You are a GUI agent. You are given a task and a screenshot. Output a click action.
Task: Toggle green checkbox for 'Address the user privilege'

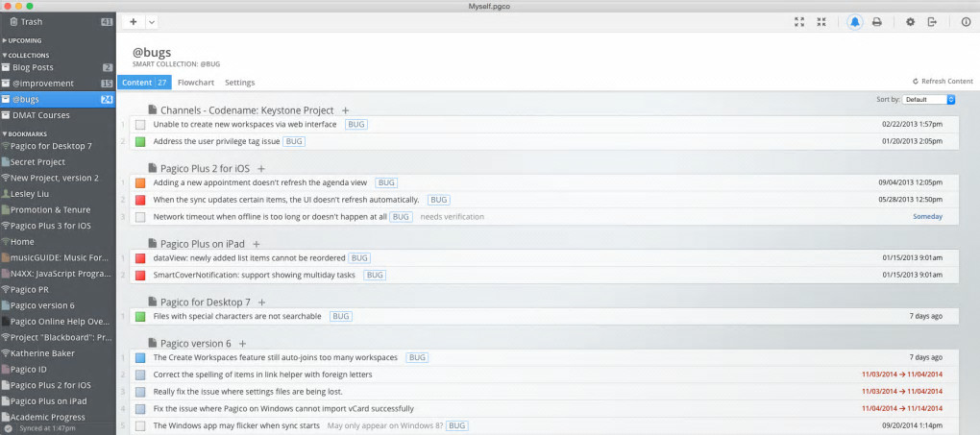click(140, 142)
